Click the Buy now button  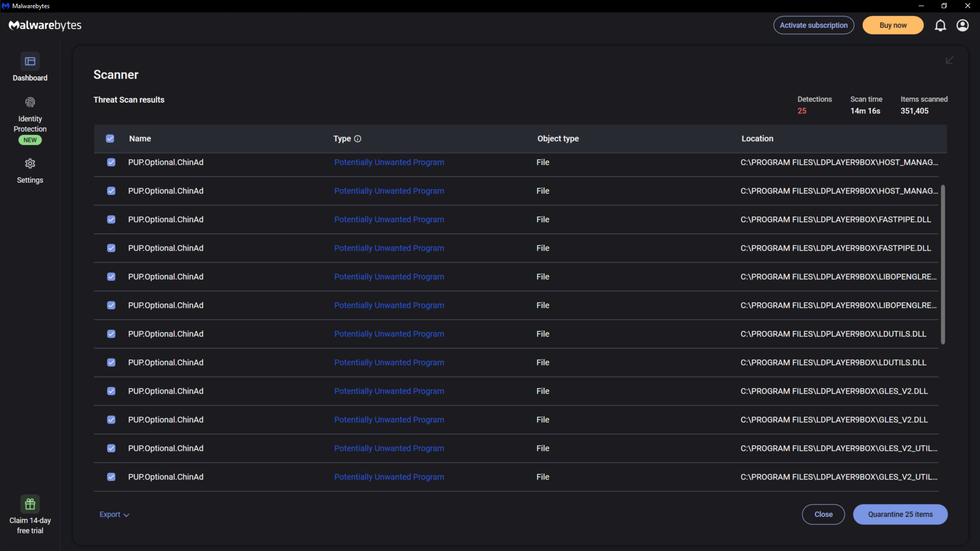pyautogui.click(x=893, y=26)
